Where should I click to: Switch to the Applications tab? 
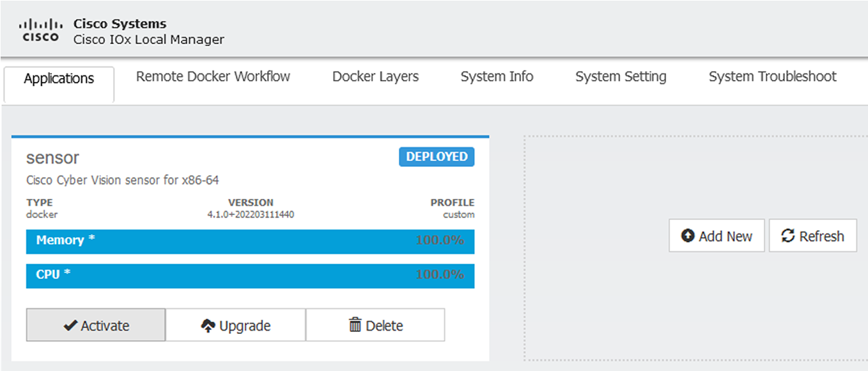click(x=59, y=79)
